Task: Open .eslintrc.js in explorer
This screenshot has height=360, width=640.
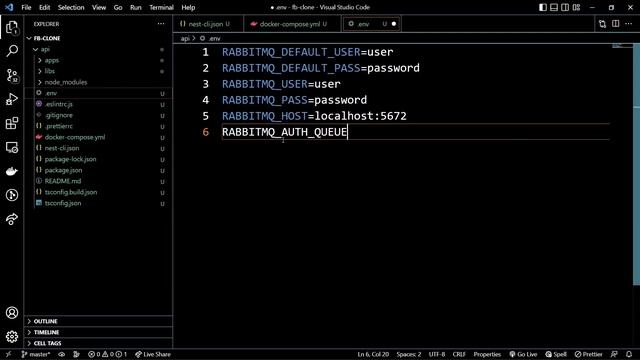Action: point(98,104)
